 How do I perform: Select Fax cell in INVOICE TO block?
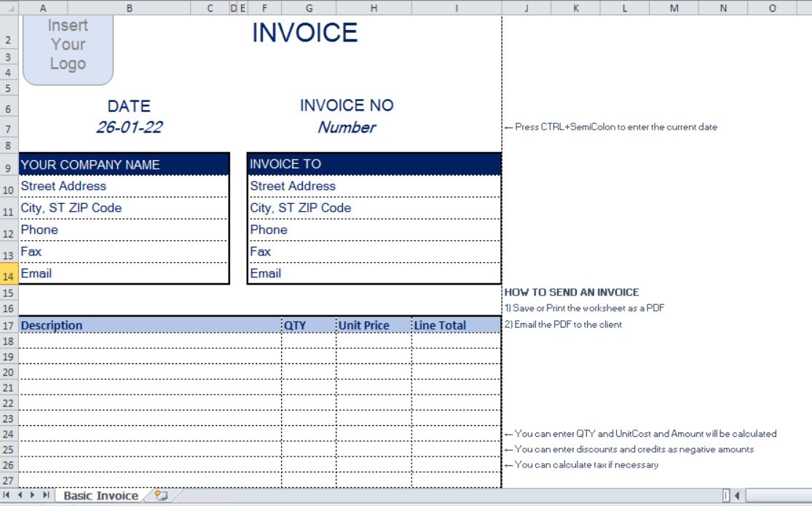click(374, 252)
